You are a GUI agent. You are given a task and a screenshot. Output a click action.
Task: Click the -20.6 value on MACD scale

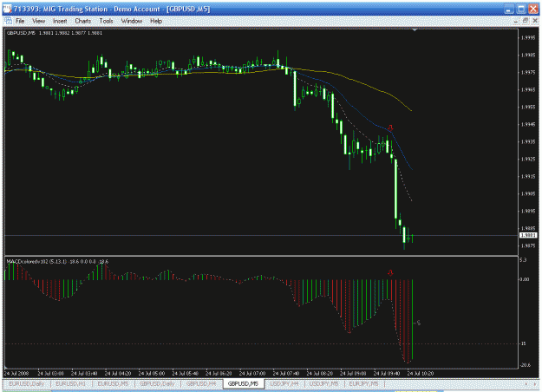pyautogui.click(x=525, y=365)
